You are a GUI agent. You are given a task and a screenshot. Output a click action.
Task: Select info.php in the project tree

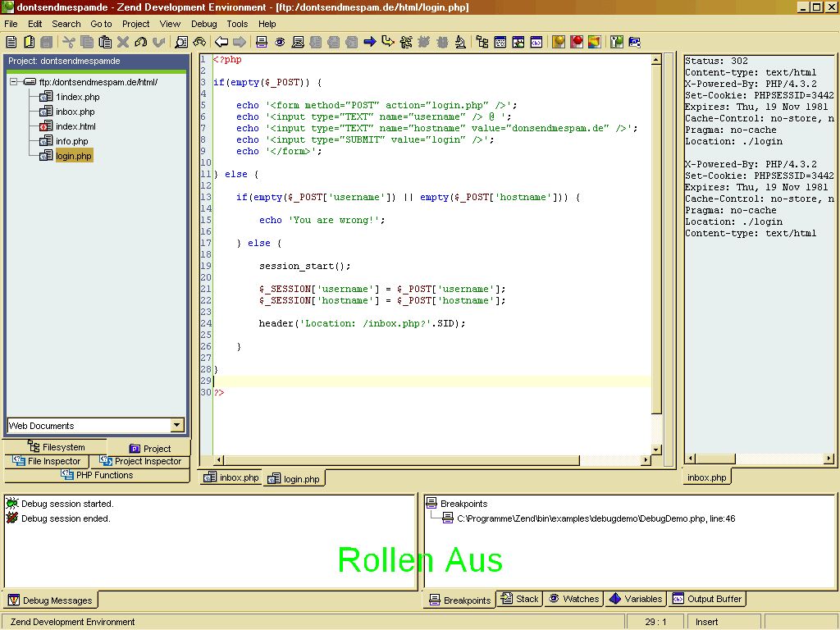[x=71, y=141]
